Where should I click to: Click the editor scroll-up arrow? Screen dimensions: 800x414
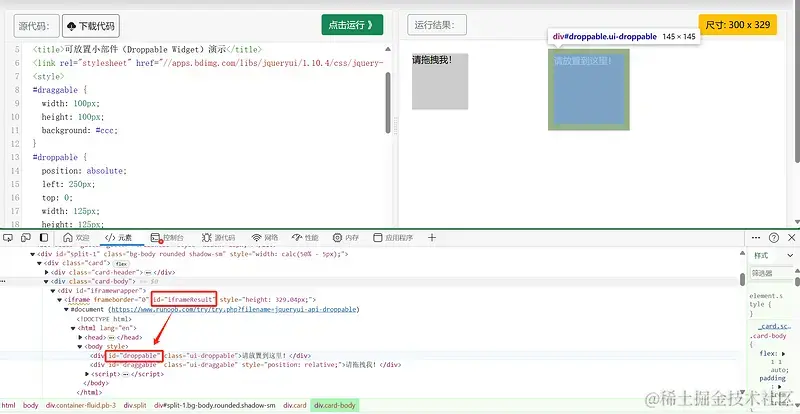[x=388, y=49]
